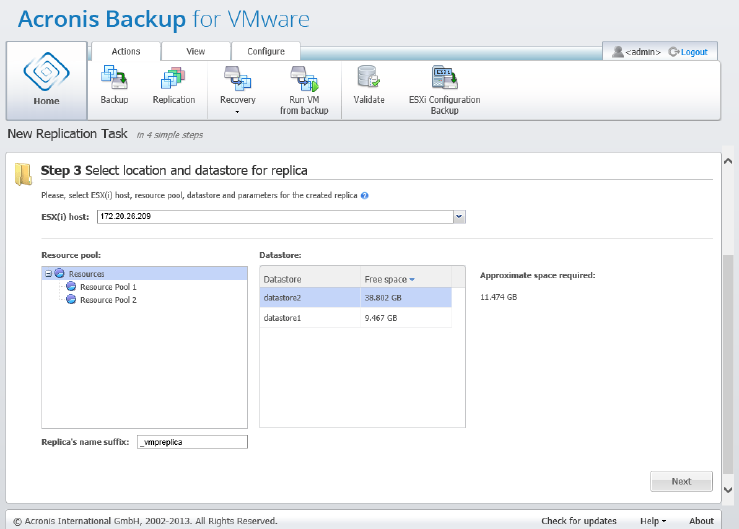Image resolution: width=739 pixels, height=529 pixels.
Task: Open ESXi Configuration Backup
Action: (x=444, y=80)
